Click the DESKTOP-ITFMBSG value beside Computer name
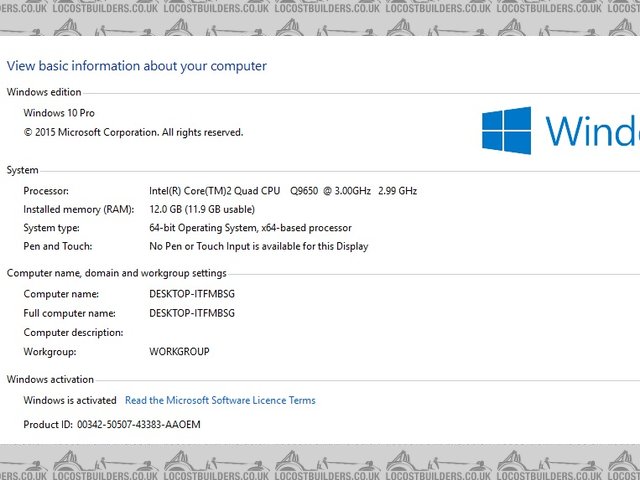Viewport: 640px width, 480px height. [192, 294]
